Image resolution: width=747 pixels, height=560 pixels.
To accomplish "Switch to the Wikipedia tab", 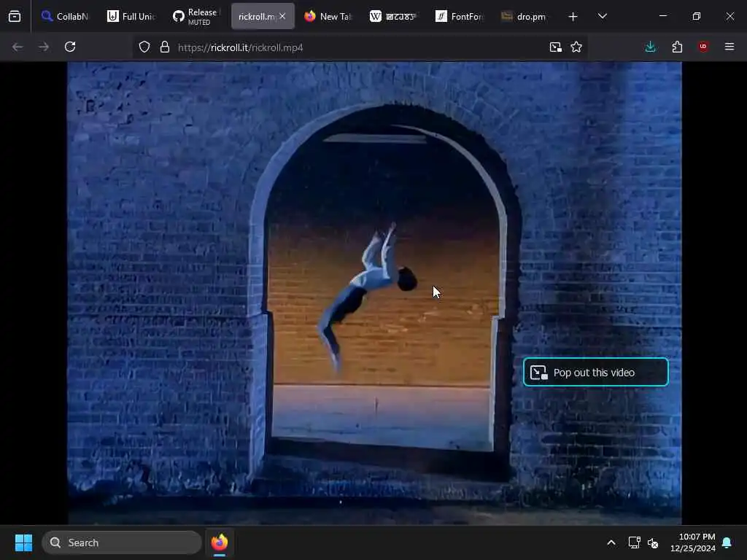I will pyautogui.click(x=393, y=17).
